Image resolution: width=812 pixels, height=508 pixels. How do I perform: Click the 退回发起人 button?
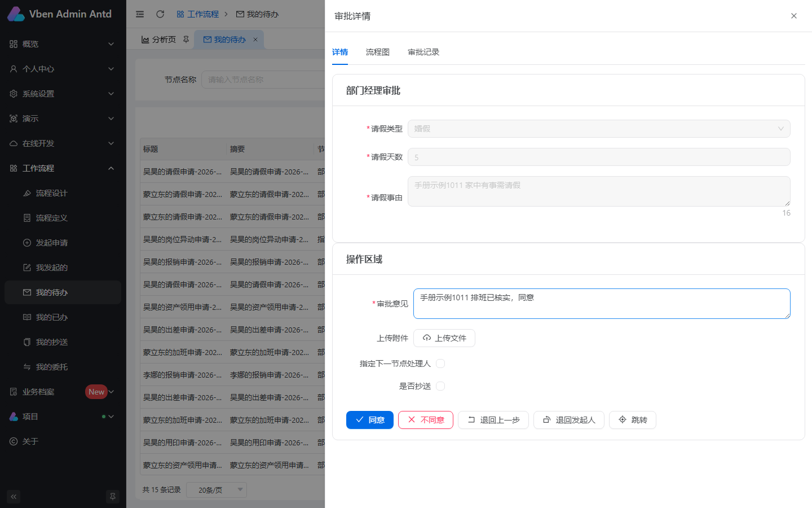[x=569, y=420]
